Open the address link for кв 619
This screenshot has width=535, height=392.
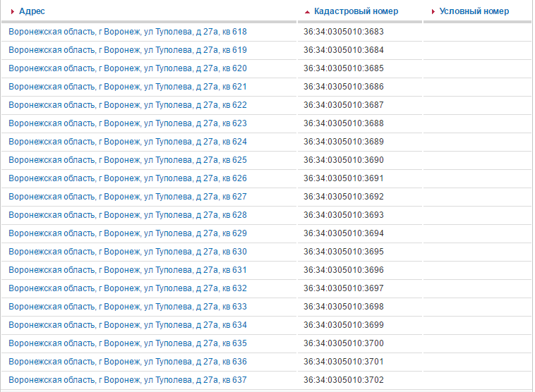(128, 50)
